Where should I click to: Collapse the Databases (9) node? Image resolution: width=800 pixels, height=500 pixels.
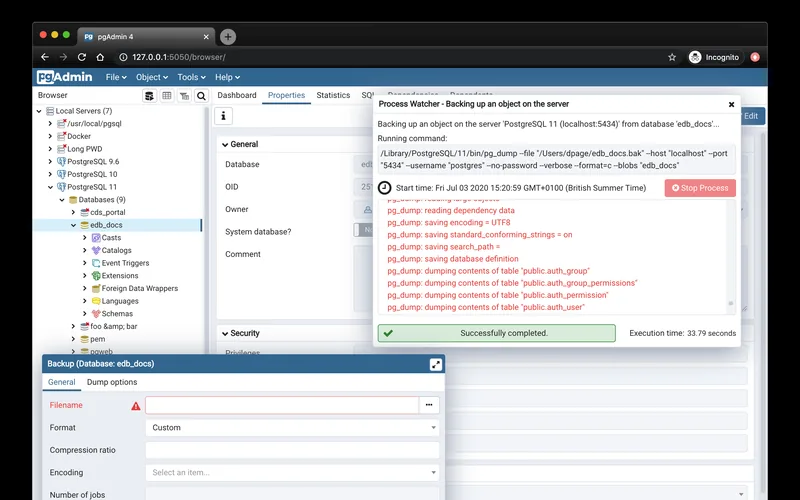coord(62,200)
